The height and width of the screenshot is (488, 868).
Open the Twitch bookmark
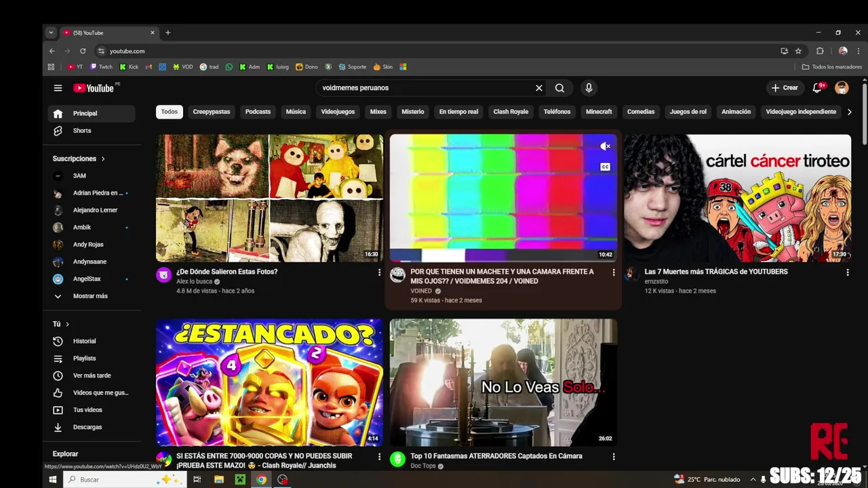(x=101, y=67)
